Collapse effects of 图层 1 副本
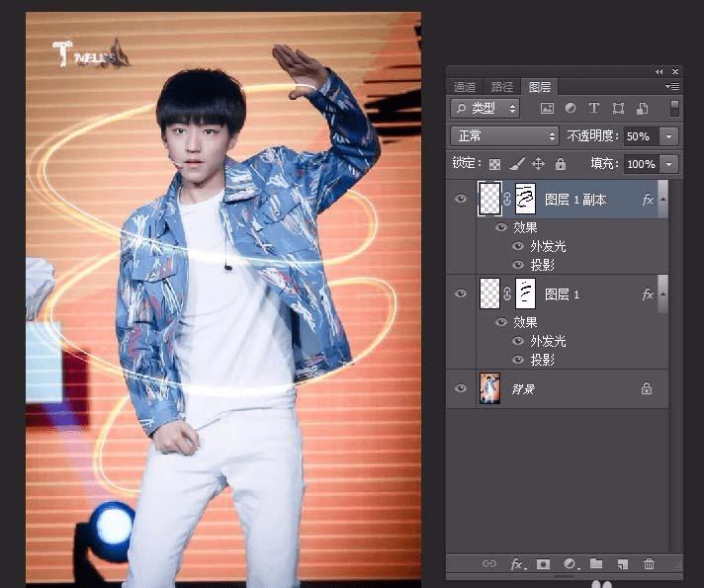 [663, 200]
